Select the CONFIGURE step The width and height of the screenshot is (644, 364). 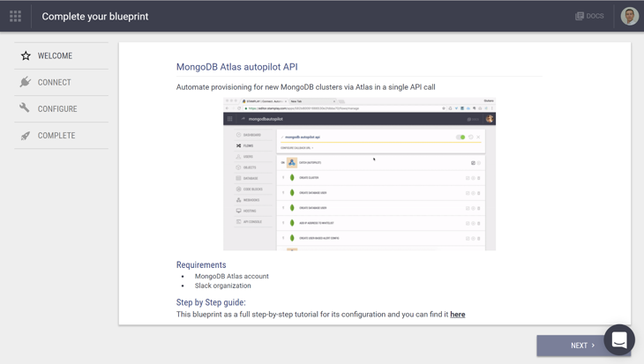[62, 108]
